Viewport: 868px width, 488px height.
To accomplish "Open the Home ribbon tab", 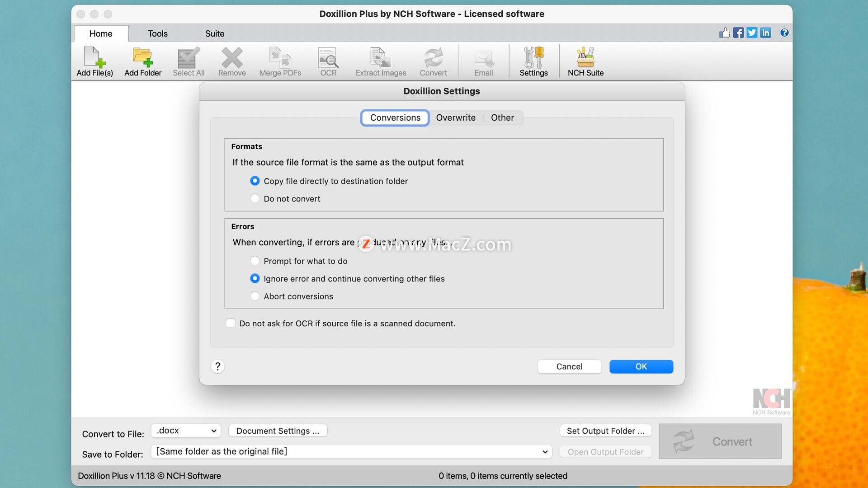I will pyautogui.click(x=101, y=33).
